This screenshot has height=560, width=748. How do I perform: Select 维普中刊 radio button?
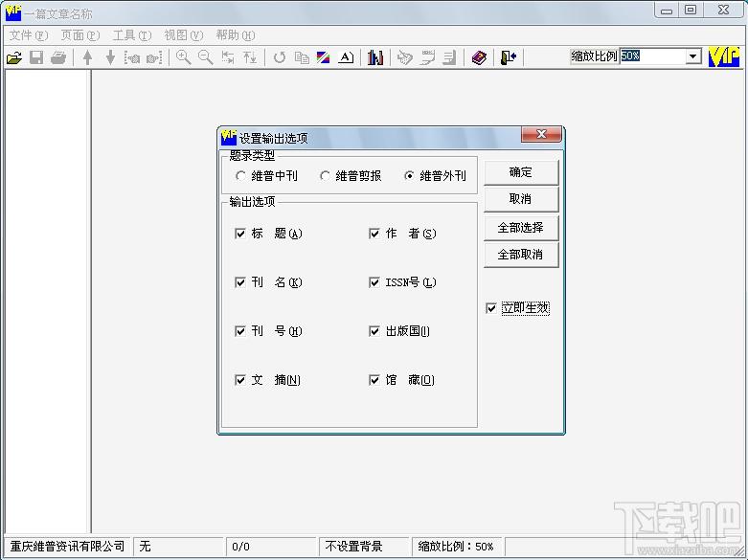[241, 176]
